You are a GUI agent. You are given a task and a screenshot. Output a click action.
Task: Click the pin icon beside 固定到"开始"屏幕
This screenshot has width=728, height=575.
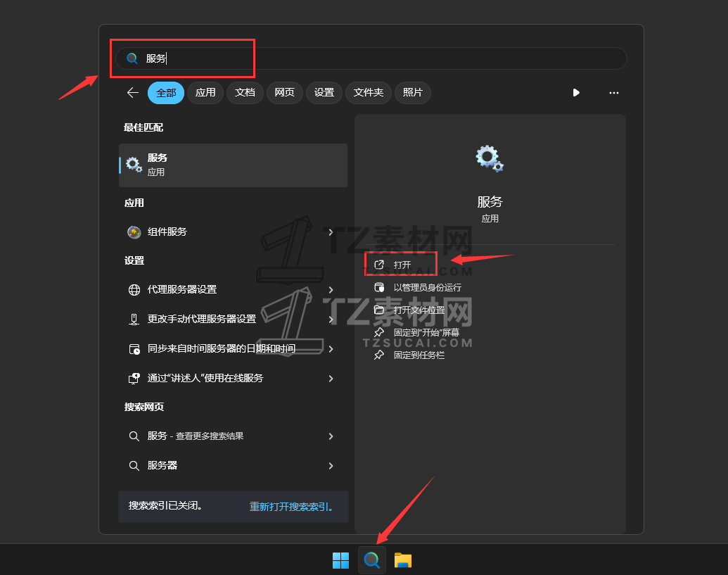[379, 333]
